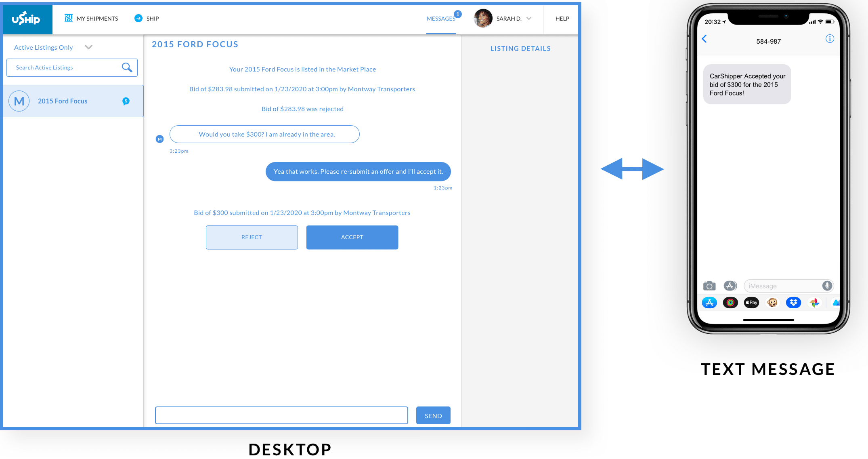
Task: Accept the $300 bid
Action: [x=352, y=237]
